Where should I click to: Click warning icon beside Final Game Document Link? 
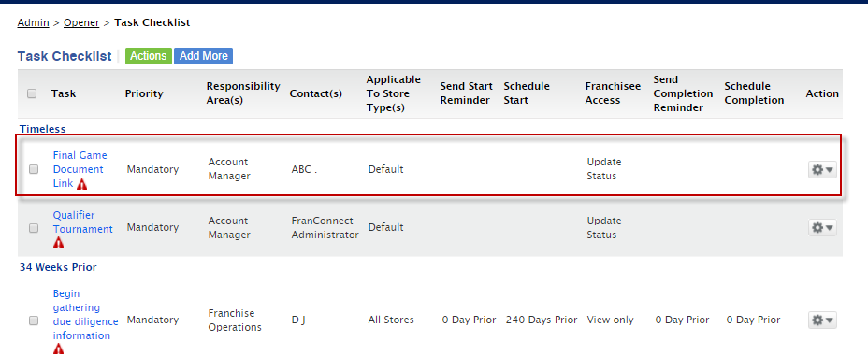click(x=82, y=185)
